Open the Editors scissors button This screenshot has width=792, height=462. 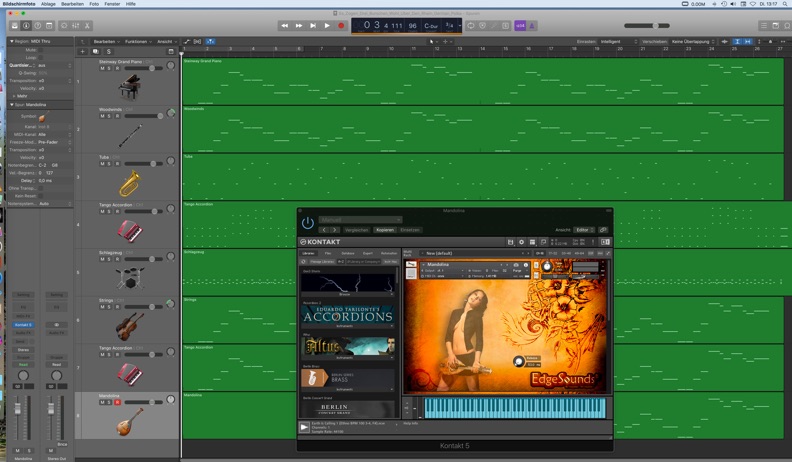pyautogui.click(x=87, y=25)
